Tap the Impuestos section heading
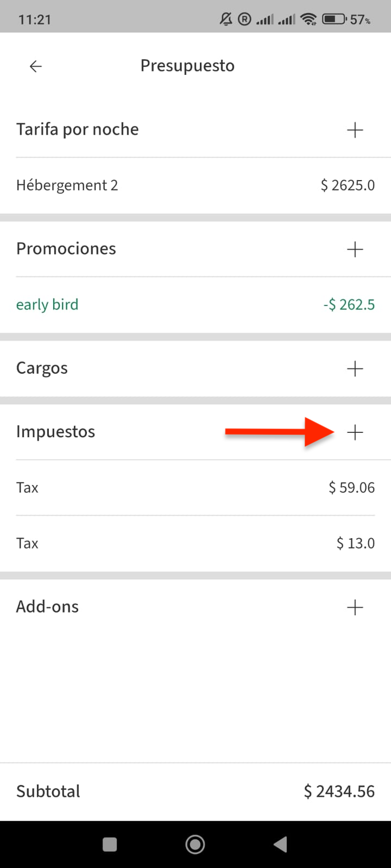 click(56, 432)
